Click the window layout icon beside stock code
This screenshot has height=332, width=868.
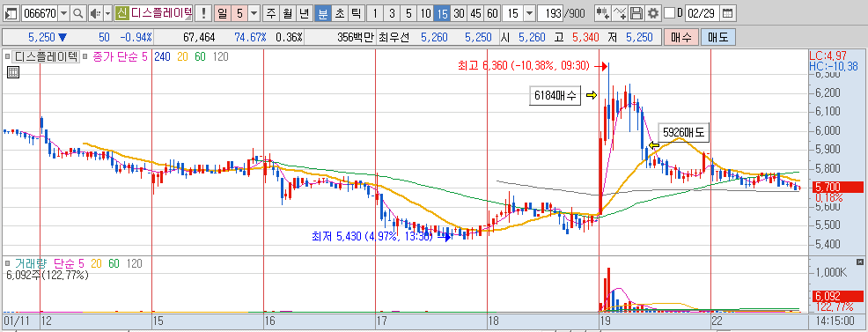(11, 13)
